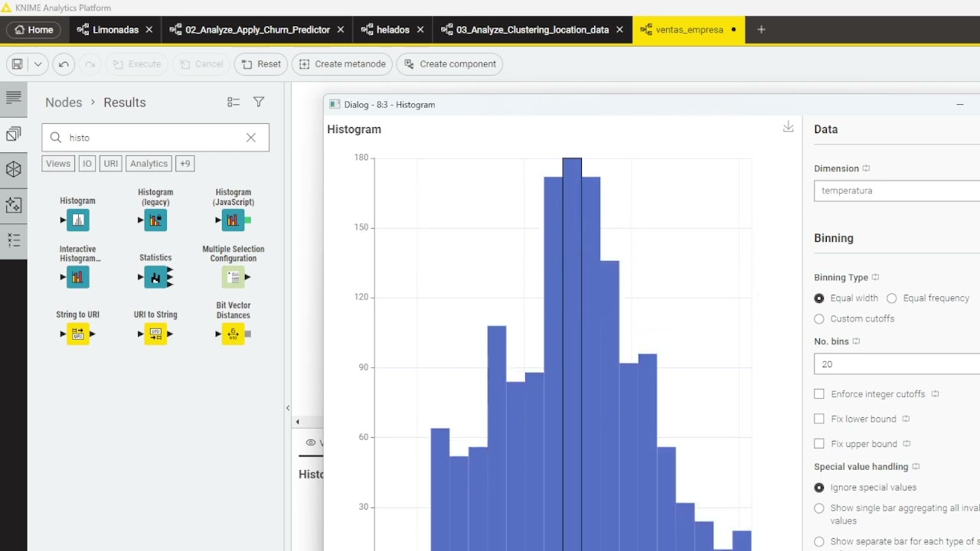Switch to 03_Analyze_Clustering_location_data tab
Image resolution: width=980 pixels, height=551 pixels.
coord(532,30)
